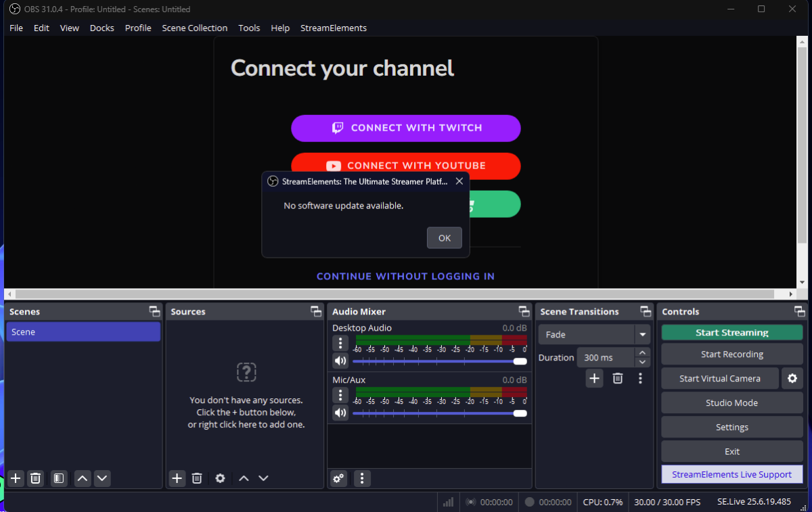Open the View menu
Image resolution: width=812 pixels, height=512 pixels.
70,28
